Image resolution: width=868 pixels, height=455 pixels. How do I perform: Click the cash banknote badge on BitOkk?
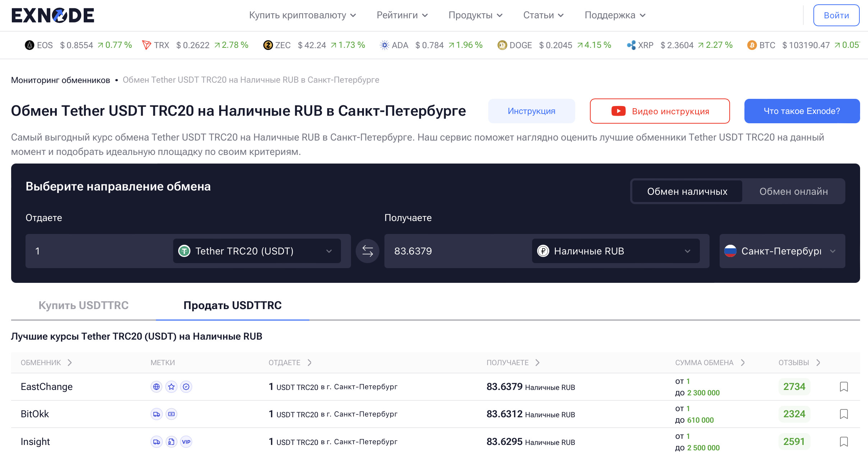[x=171, y=414]
